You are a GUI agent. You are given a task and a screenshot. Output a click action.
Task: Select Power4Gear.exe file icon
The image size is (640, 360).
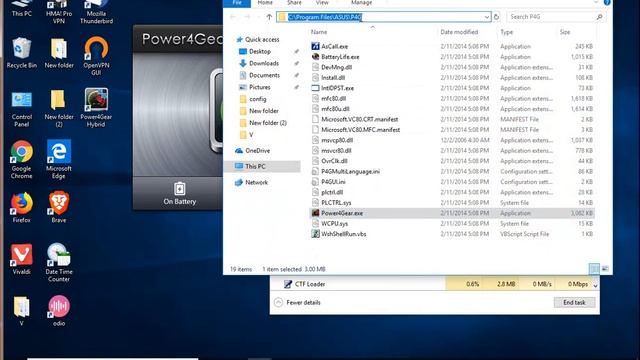pos(315,213)
